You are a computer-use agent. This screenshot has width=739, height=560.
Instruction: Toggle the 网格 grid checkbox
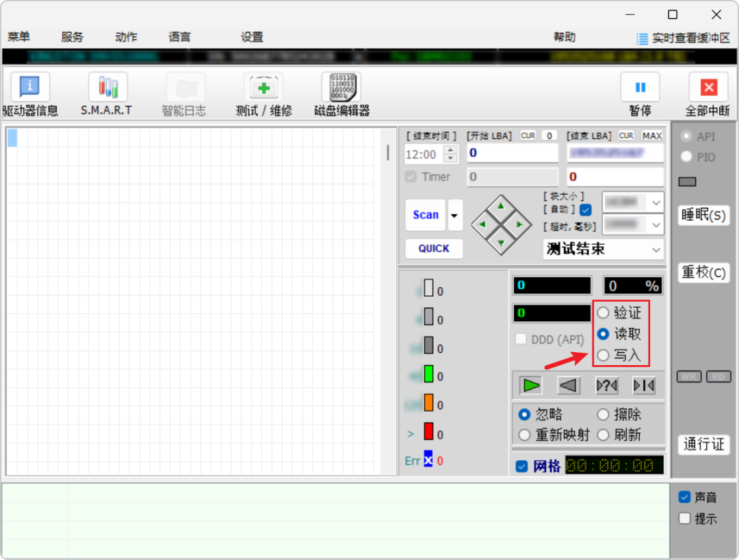(521, 466)
